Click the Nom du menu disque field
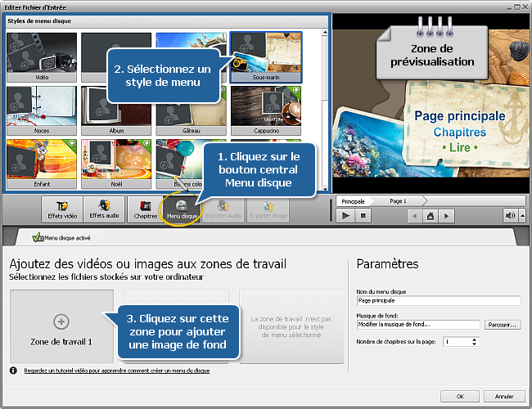This screenshot has height=409, width=532. click(x=439, y=300)
